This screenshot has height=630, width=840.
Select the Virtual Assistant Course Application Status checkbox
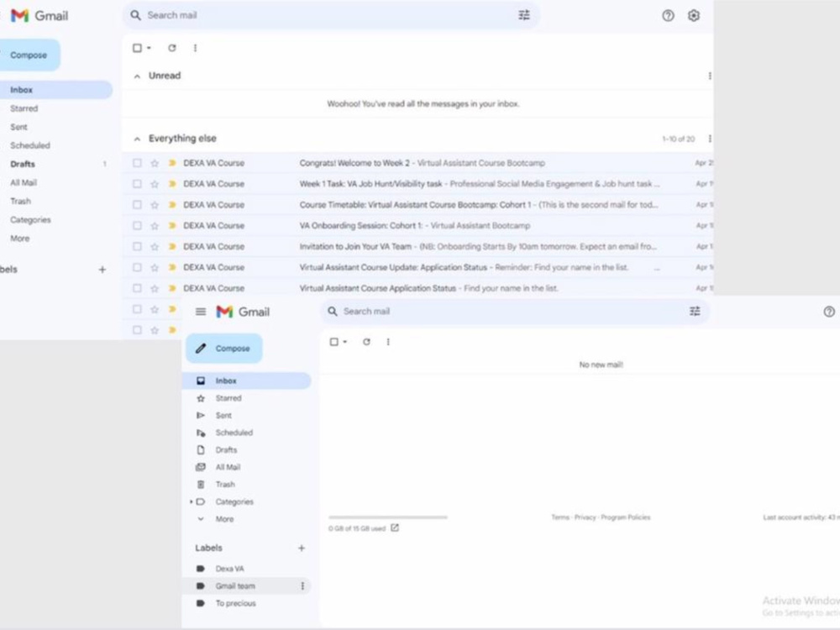click(x=137, y=288)
